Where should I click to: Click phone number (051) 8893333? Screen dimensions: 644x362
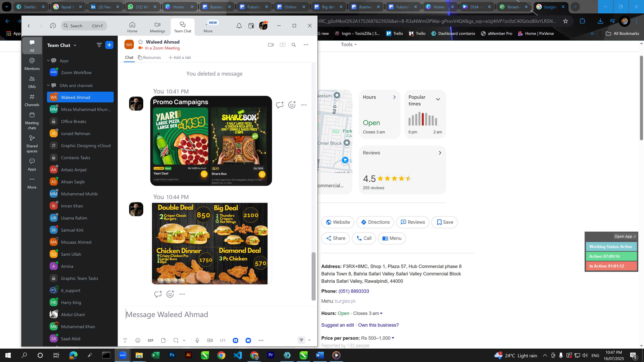(354, 291)
